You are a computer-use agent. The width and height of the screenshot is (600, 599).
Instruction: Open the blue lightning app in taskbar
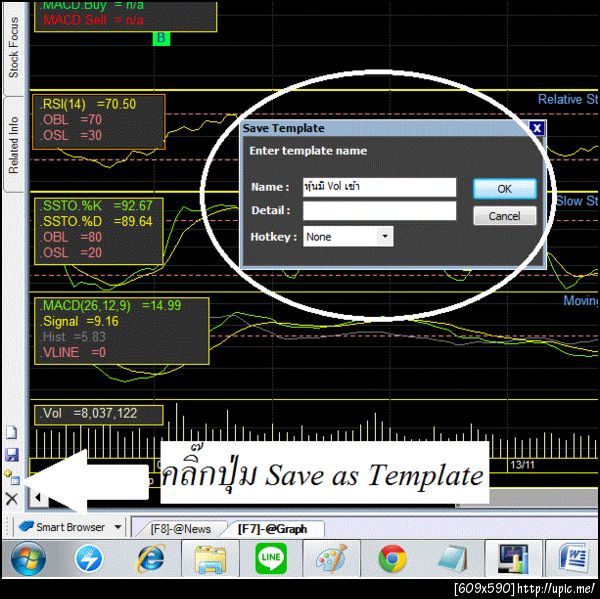pos(89,559)
